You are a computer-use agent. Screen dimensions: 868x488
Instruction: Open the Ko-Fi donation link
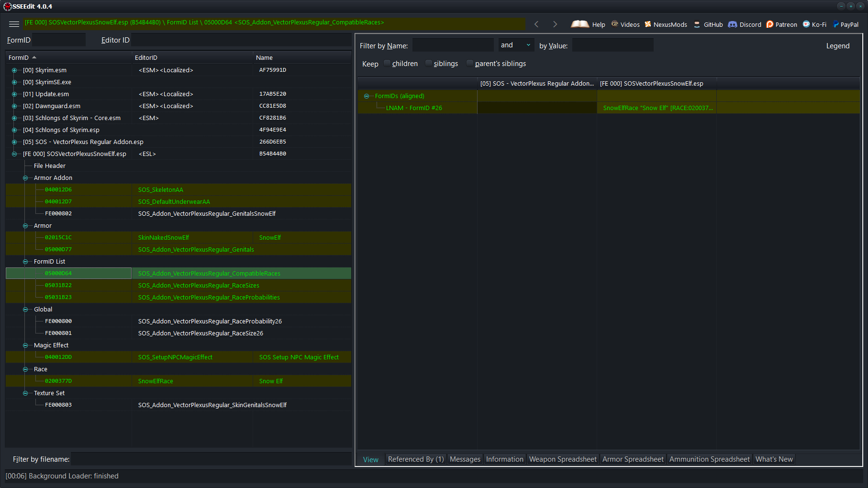(x=814, y=24)
